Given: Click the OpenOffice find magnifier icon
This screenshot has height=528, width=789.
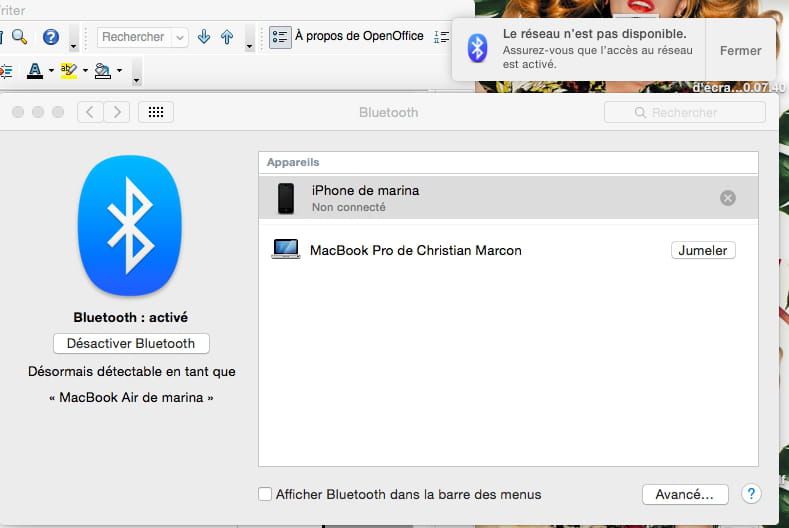Looking at the screenshot, I should [x=19, y=37].
